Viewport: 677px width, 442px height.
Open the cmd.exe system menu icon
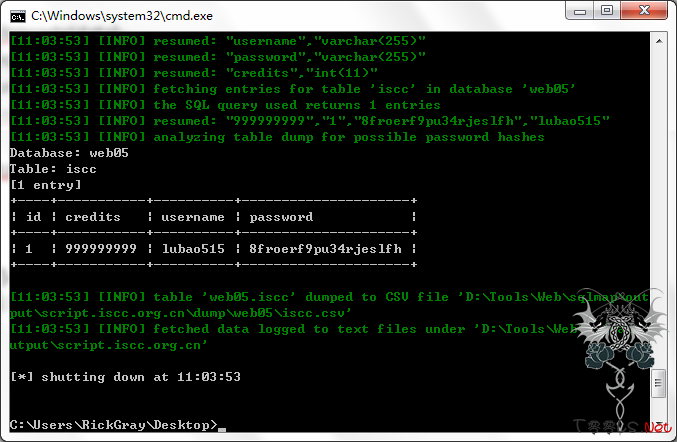coord(18,16)
